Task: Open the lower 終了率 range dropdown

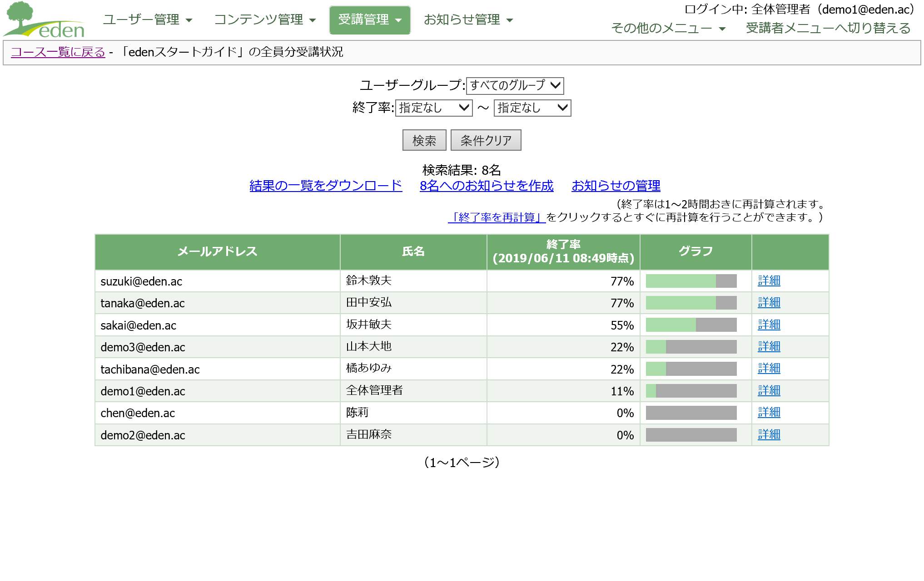Action: (434, 108)
